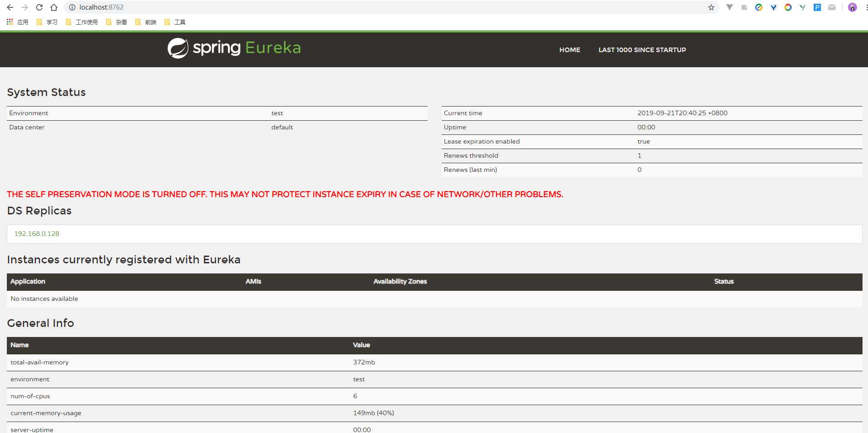Viewport: 868px width, 433px height.
Task: Click the Data center value default
Action: tap(282, 127)
